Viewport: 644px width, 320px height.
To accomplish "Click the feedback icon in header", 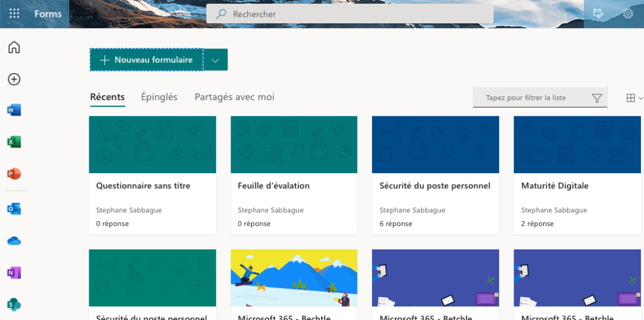I will click(x=598, y=14).
